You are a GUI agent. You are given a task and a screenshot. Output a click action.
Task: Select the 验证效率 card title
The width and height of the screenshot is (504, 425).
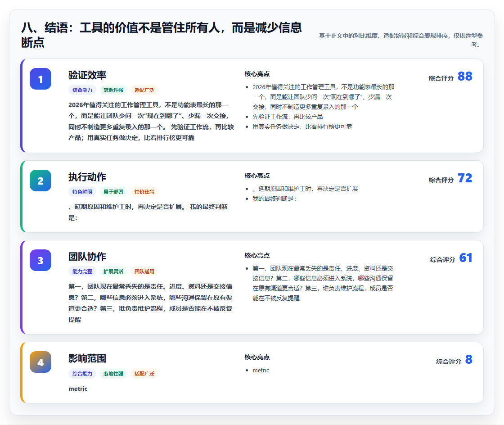[x=87, y=75]
